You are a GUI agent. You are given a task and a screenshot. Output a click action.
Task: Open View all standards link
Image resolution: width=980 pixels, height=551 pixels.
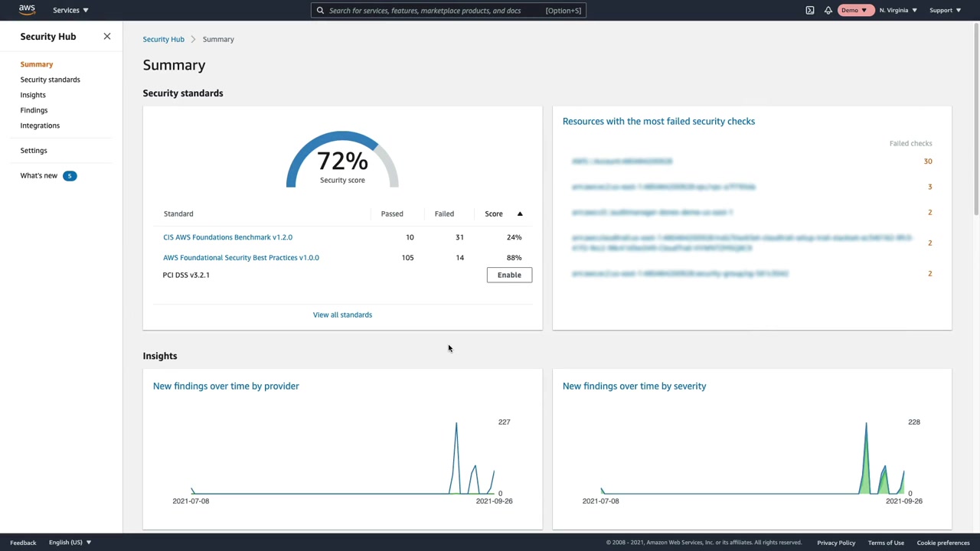tap(342, 315)
